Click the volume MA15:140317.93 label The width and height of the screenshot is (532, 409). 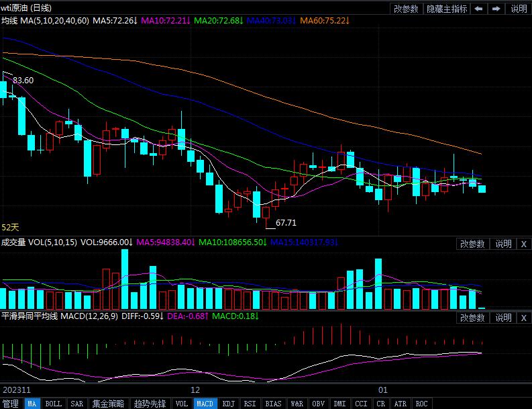[x=305, y=242]
